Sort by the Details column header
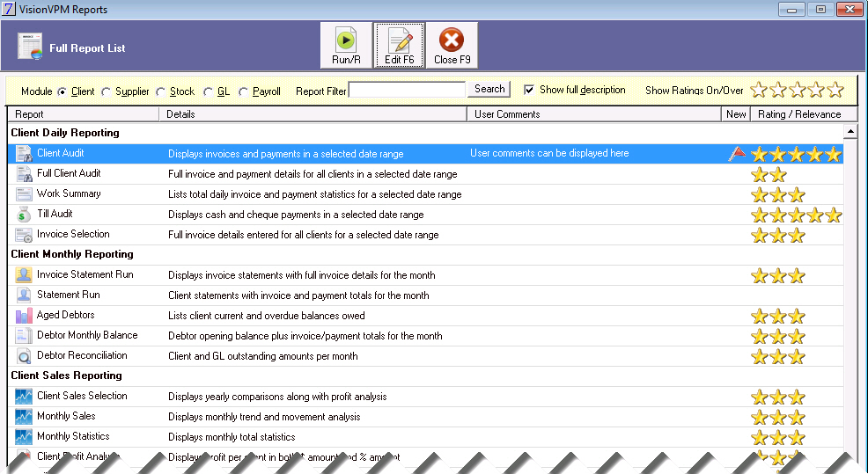The width and height of the screenshot is (868, 474). pyautogui.click(x=313, y=114)
